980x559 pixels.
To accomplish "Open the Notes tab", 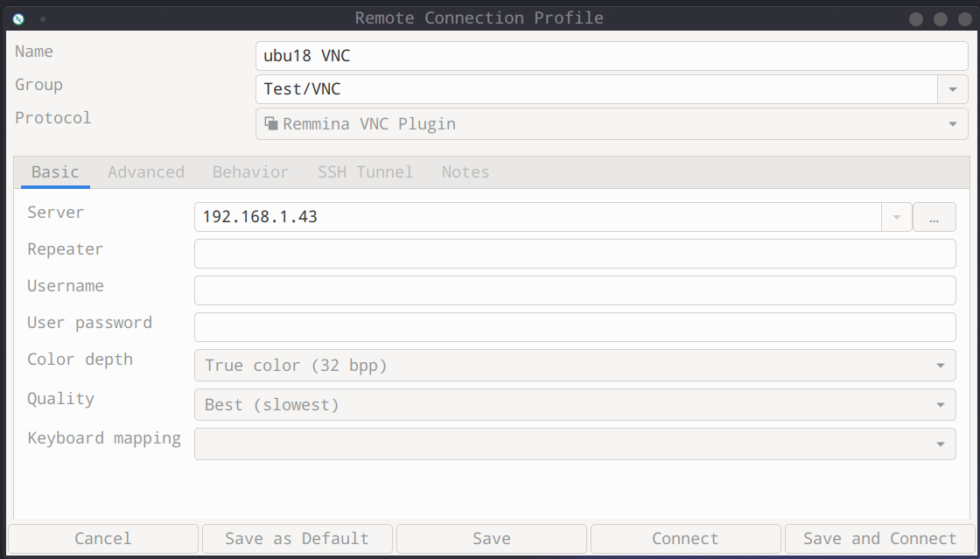I will click(465, 172).
